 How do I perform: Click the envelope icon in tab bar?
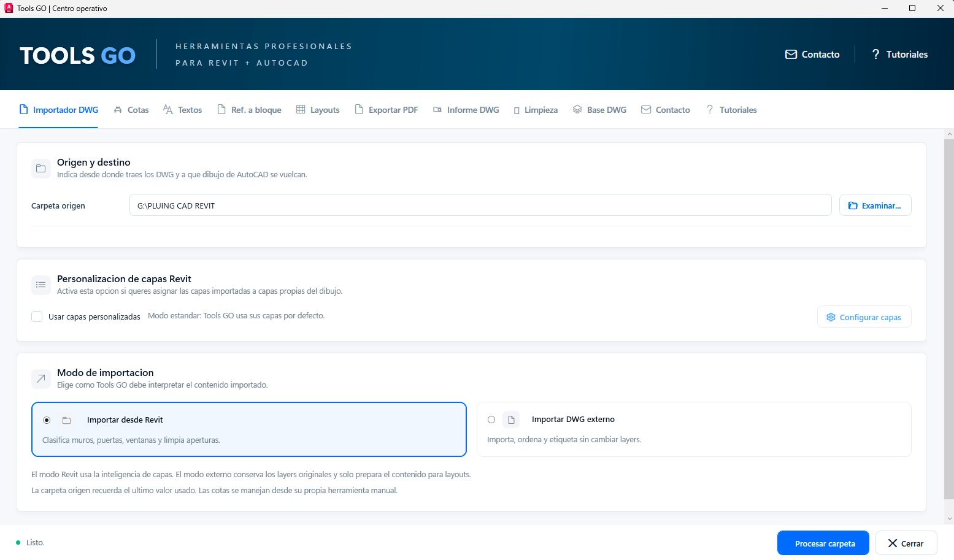pos(646,109)
